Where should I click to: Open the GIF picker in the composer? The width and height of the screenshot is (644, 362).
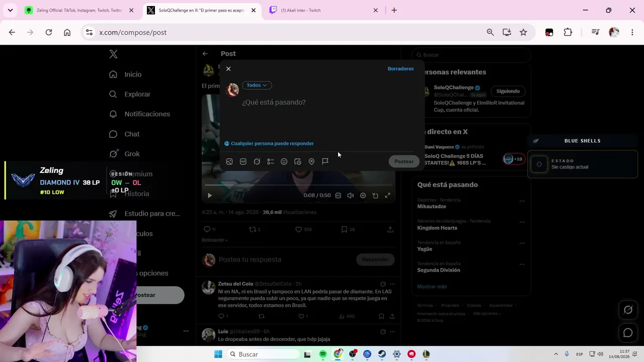tap(243, 161)
